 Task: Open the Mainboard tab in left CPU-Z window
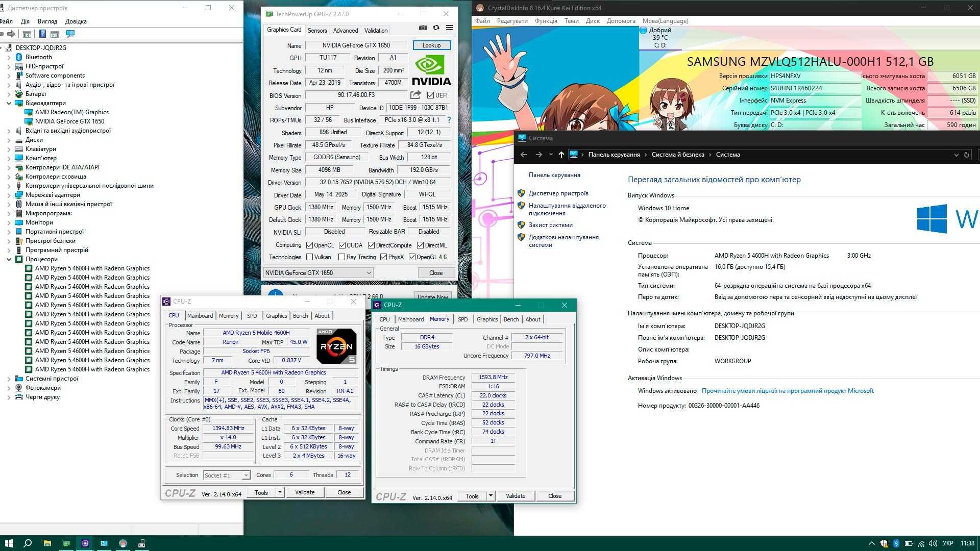200,316
